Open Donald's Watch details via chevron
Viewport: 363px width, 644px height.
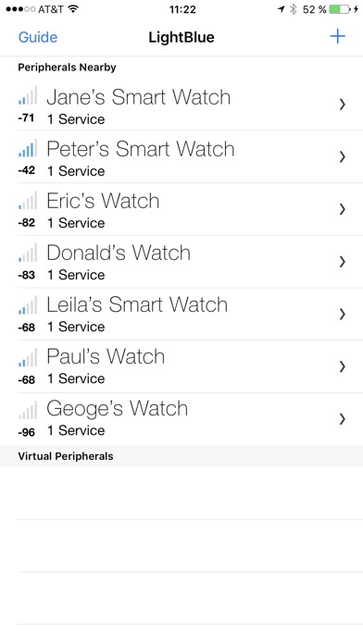coord(342,262)
